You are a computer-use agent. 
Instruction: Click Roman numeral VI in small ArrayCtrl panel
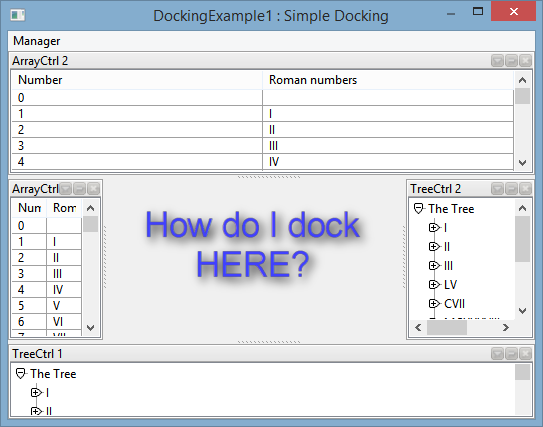tap(64, 321)
